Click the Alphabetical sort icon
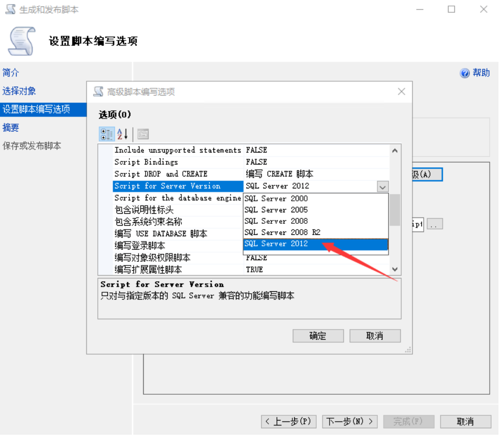 (x=123, y=134)
